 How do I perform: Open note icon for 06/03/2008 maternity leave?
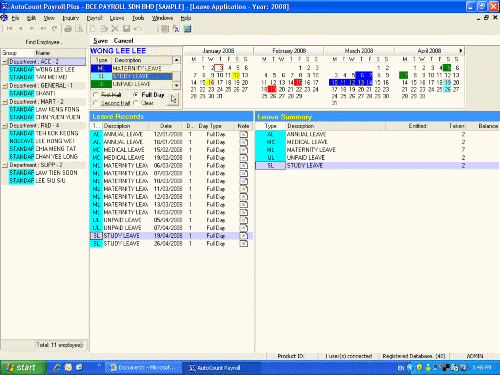point(244,166)
